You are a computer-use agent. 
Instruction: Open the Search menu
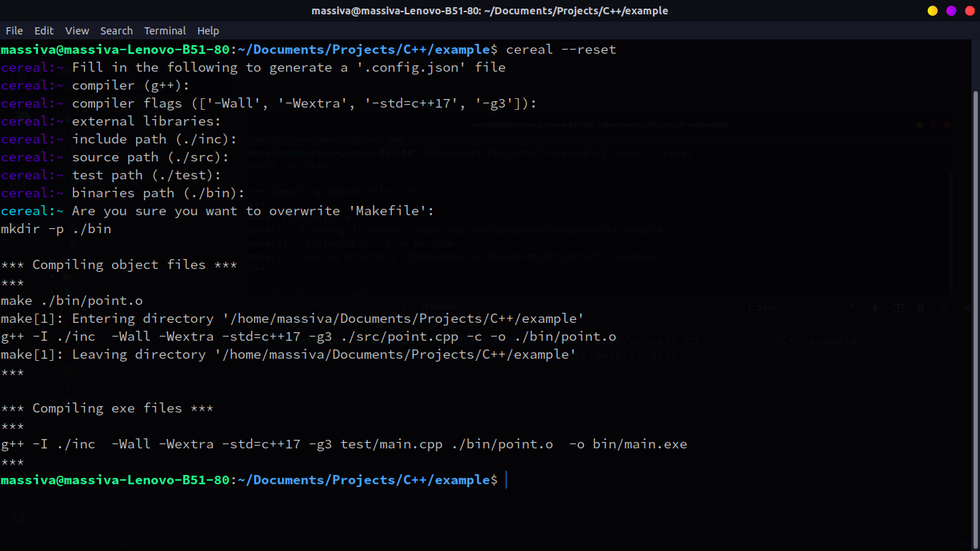pos(116,31)
